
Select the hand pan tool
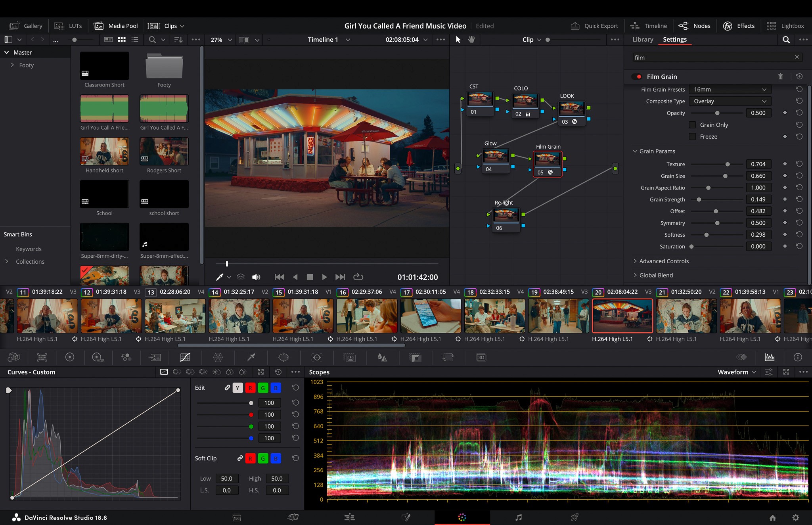pyautogui.click(x=471, y=40)
